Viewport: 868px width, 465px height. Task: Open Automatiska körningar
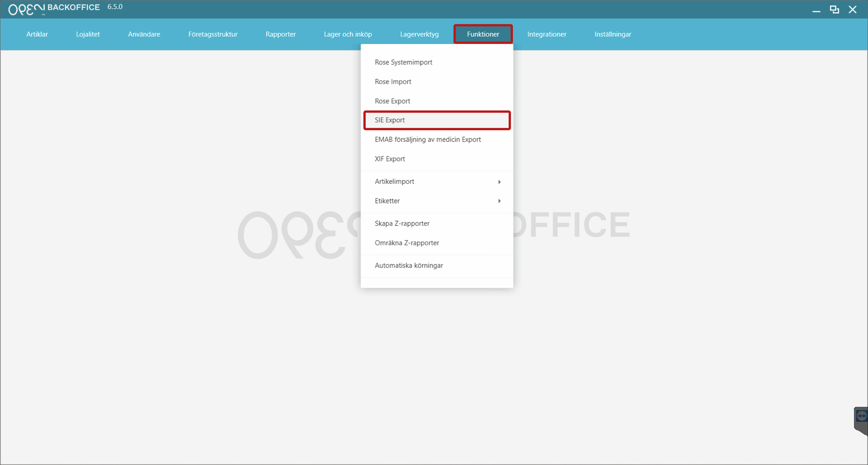click(x=437, y=266)
